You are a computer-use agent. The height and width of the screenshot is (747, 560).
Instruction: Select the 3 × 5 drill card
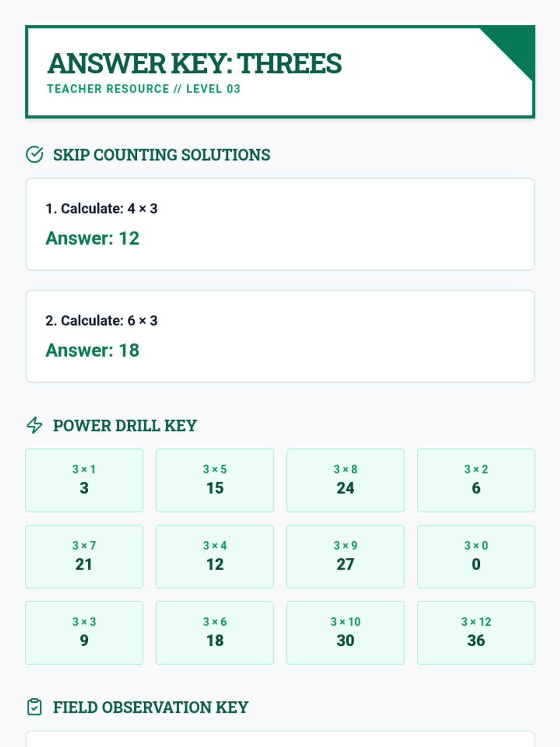tap(215, 480)
